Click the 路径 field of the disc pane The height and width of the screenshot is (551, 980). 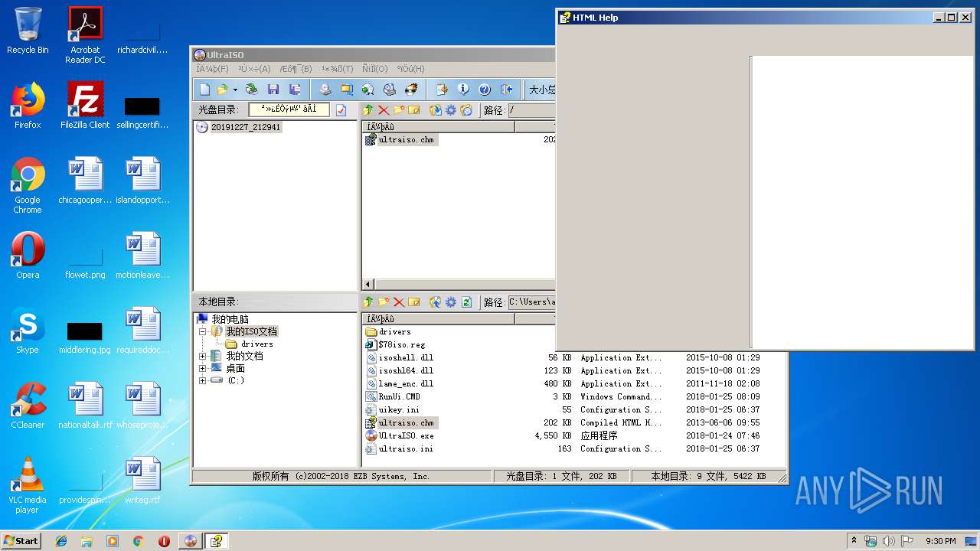click(531, 110)
